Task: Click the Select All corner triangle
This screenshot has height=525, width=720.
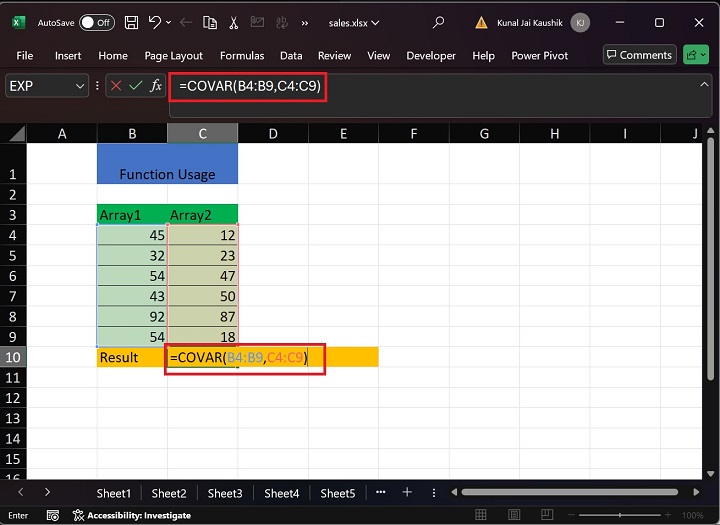Action: pyautogui.click(x=17, y=134)
